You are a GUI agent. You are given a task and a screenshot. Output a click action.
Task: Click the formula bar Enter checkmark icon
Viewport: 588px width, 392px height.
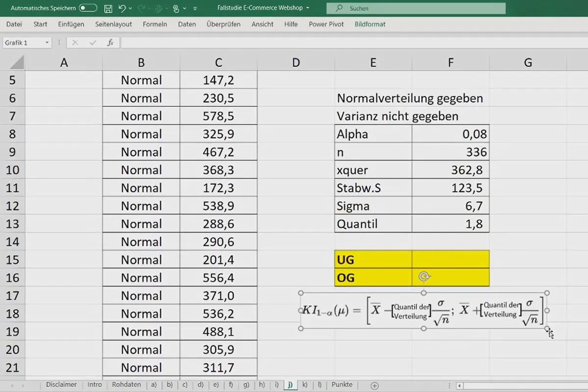[x=93, y=43]
